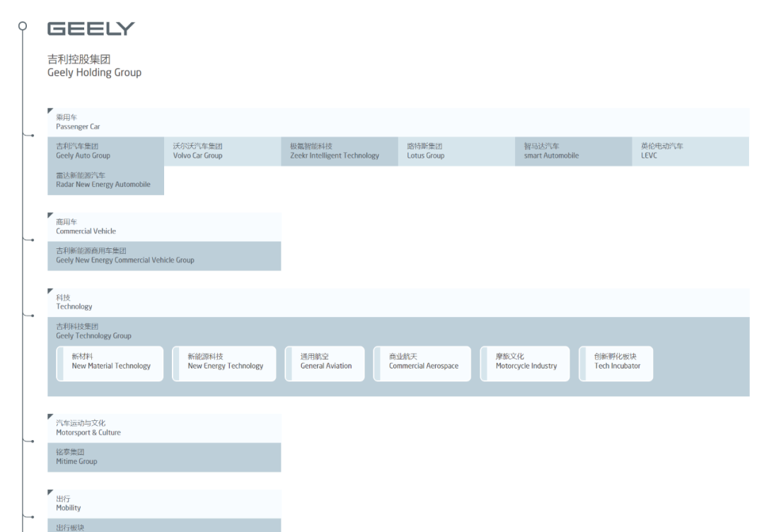Image resolution: width=764 pixels, height=532 pixels.
Task: Click timeline dot next to Mobility
Action: [x=32, y=517]
